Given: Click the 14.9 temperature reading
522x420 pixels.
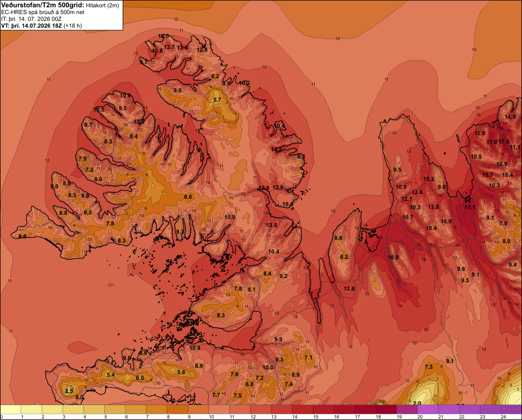Looking at the screenshot, I should 510,117.
